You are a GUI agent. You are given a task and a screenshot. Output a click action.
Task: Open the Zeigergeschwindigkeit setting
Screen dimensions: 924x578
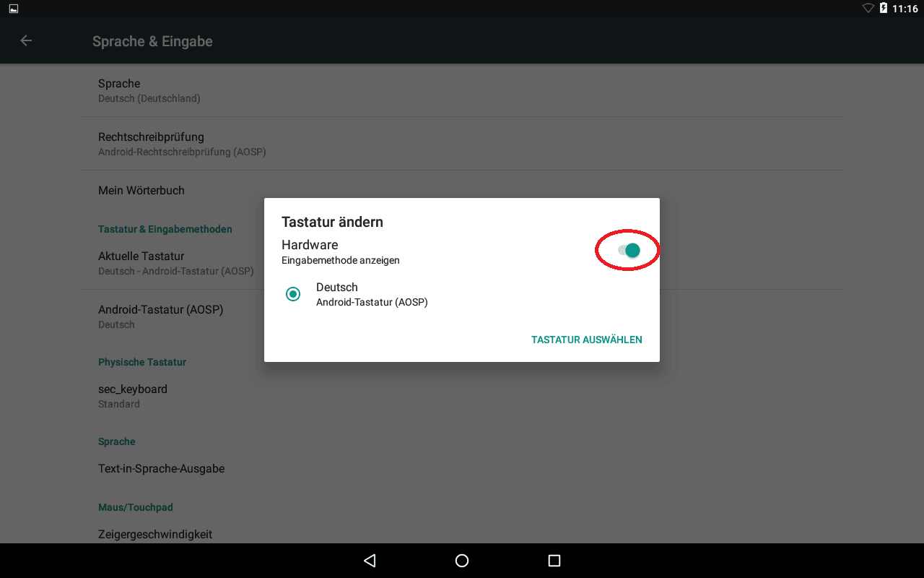(462, 534)
